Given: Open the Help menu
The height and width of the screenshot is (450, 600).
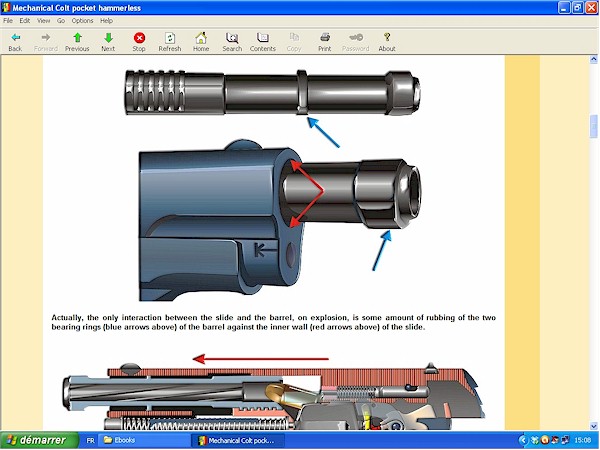Looking at the screenshot, I should click(106, 21).
